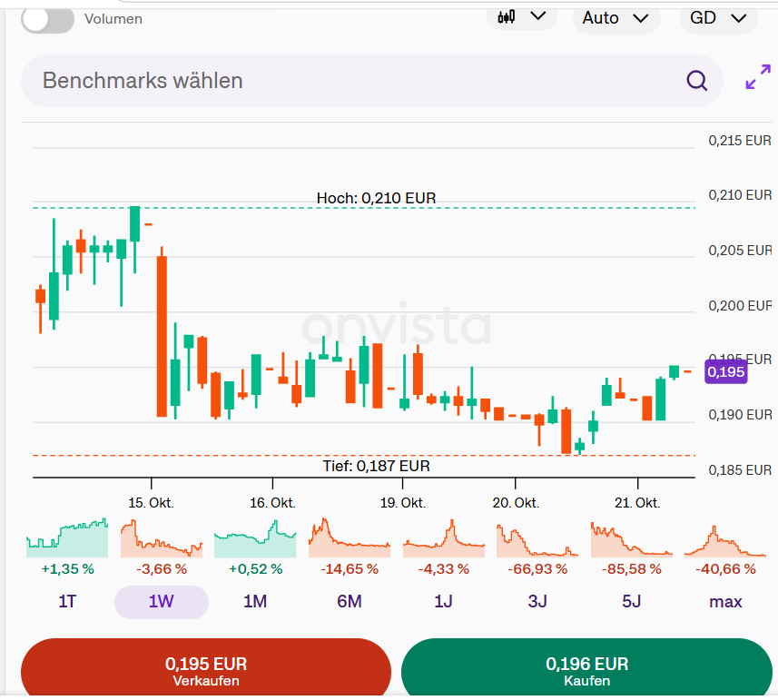Switch to the 1M time range
Screen dimensions: 778x700
tap(255, 602)
